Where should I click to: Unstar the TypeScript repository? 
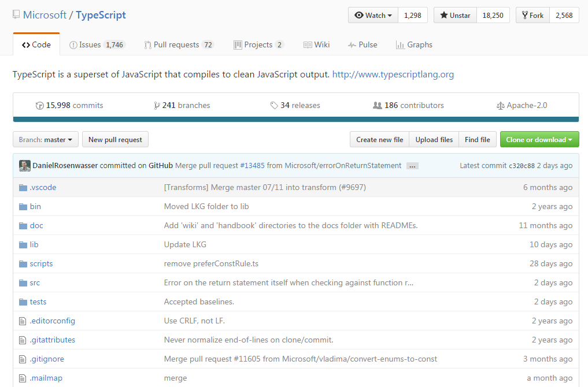click(455, 16)
